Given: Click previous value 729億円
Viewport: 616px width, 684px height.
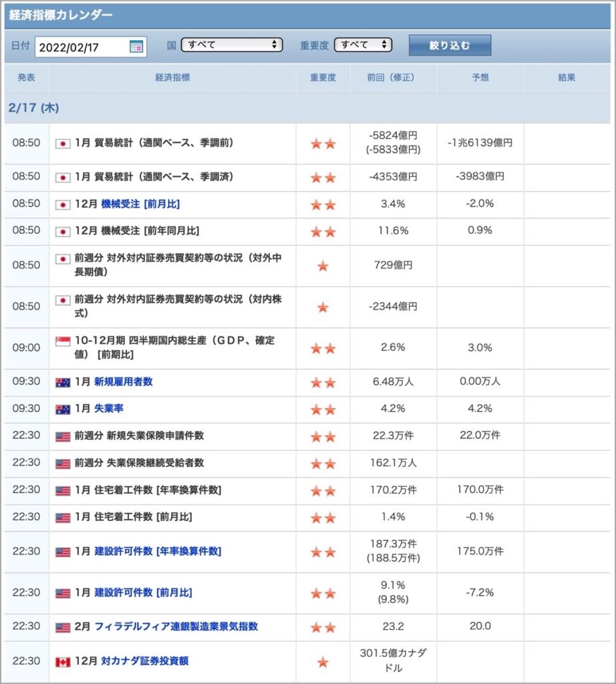Looking at the screenshot, I should click(393, 265).
